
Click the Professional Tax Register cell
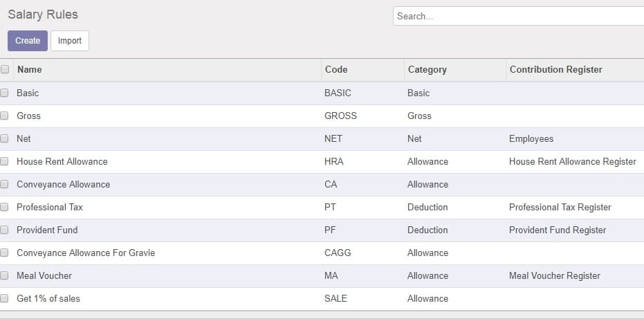560,207
